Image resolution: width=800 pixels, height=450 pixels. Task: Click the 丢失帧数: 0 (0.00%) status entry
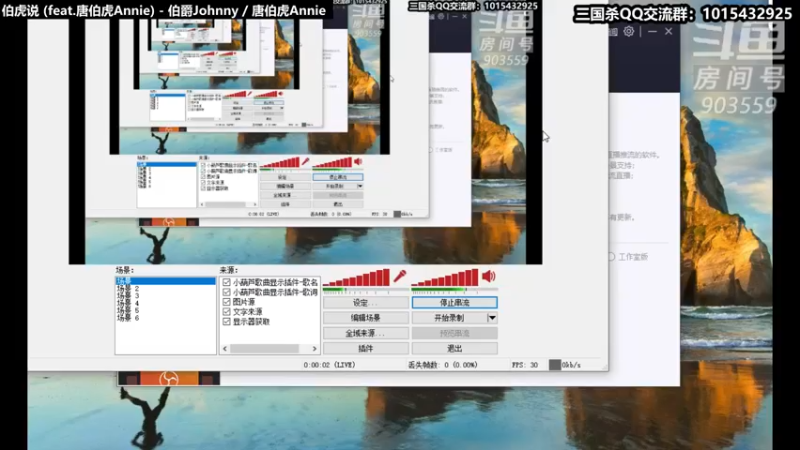(443, 365)
